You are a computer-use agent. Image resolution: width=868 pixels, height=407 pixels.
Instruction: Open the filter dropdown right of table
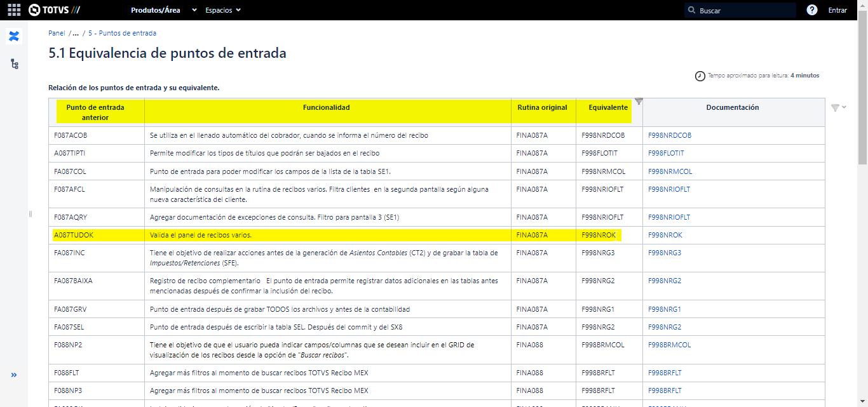pos(839,107)
